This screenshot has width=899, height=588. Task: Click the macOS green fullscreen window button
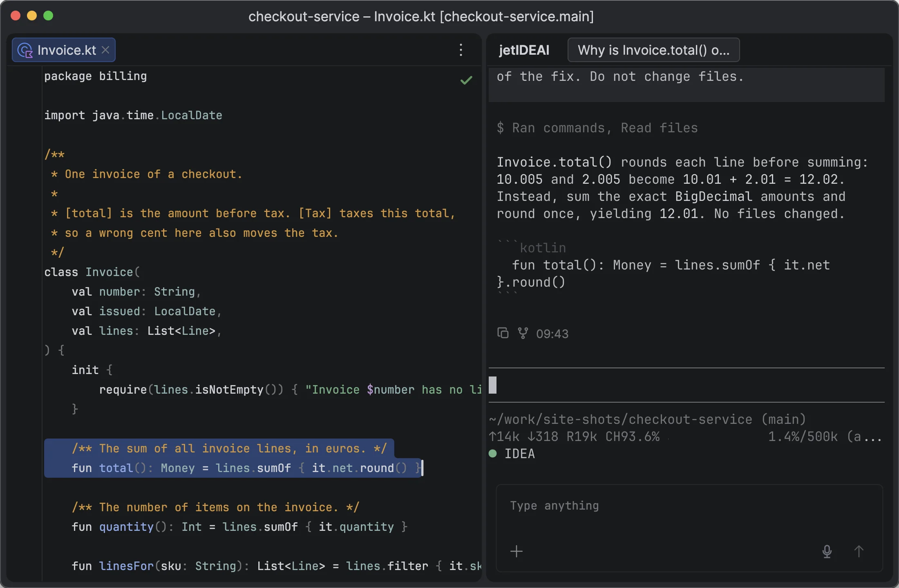(x=48, y=16)
